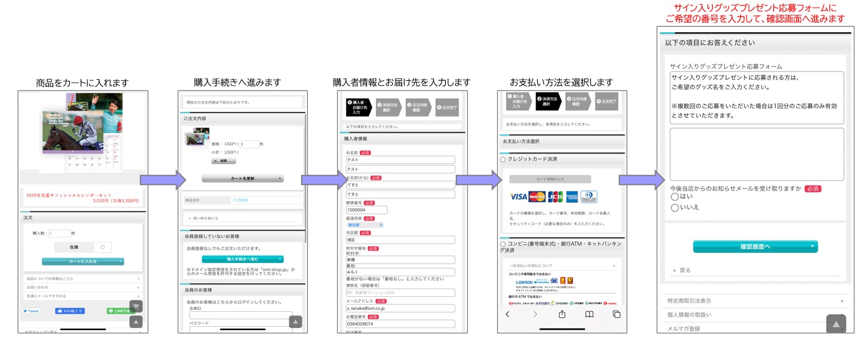This screenshot has height=338, width=868.
Task: Click the 削除 button in the cart
Action: coord(224,161)
